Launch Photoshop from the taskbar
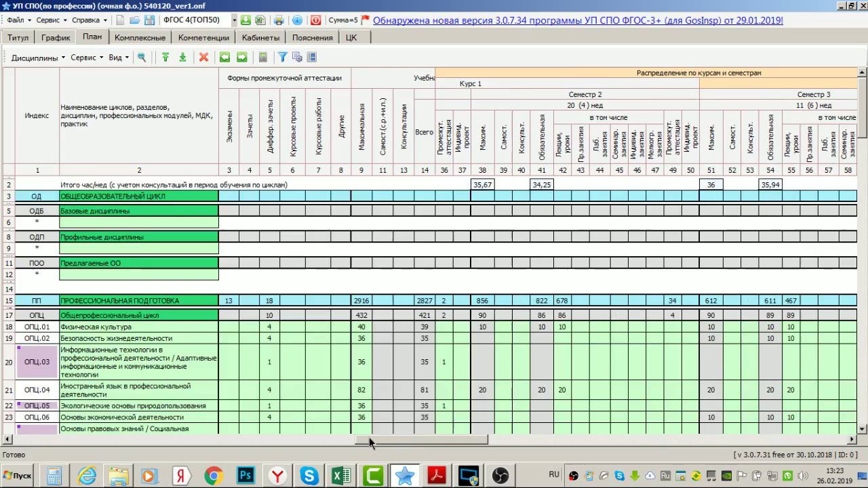Image resolution: width=868 pixels, height=488 pixels. pos(245,476)
